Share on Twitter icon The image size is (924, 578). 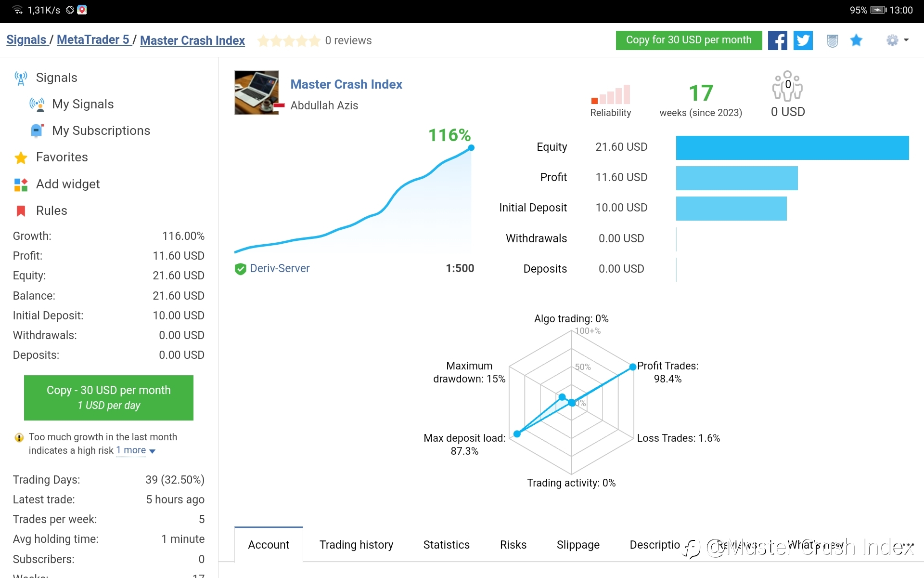point(803,40)
